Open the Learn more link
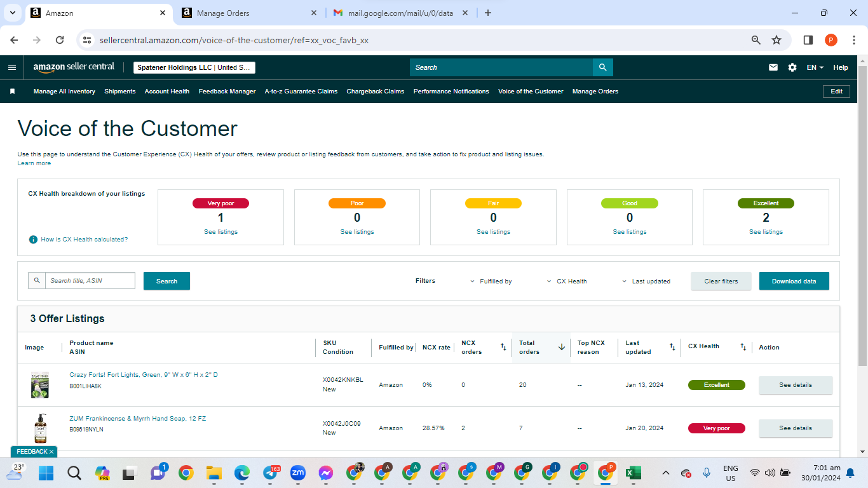This screenshot has width=868, height=488. (x=34, y=163)
